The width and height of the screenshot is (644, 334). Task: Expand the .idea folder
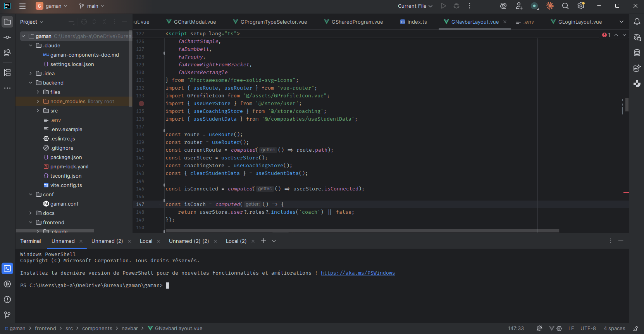click(x=31, y=74)
